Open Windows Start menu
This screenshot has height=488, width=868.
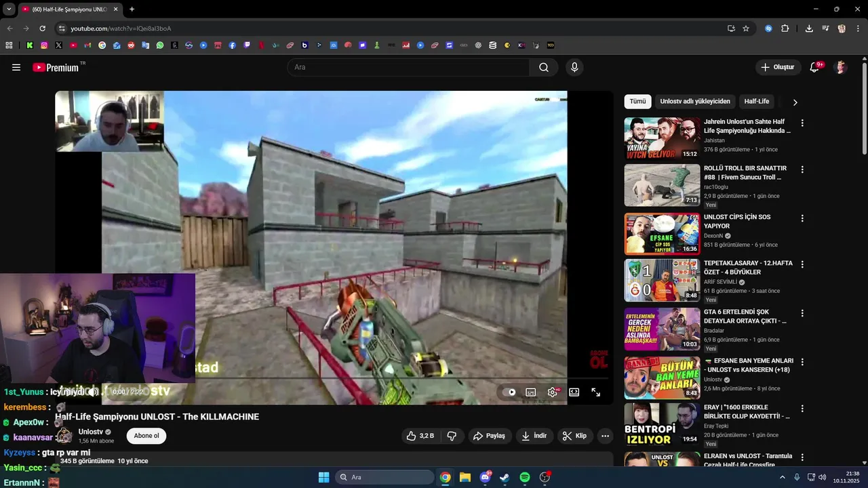[323, 477]
